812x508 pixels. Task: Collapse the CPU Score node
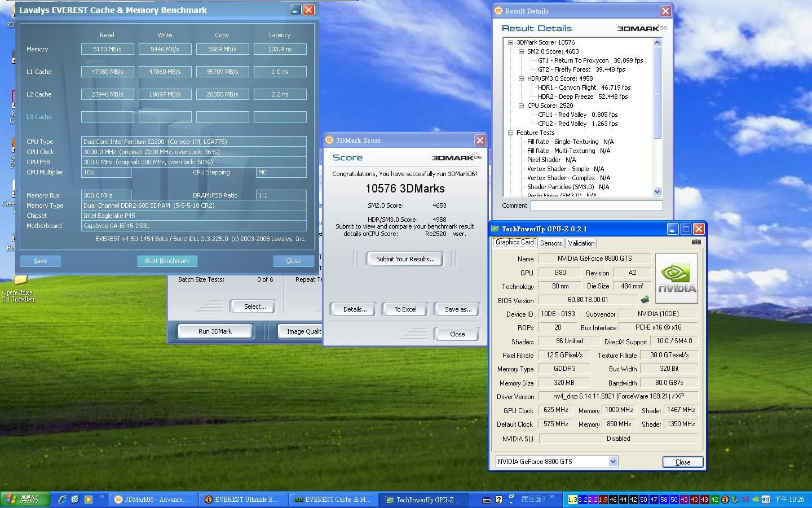[521, 106]
